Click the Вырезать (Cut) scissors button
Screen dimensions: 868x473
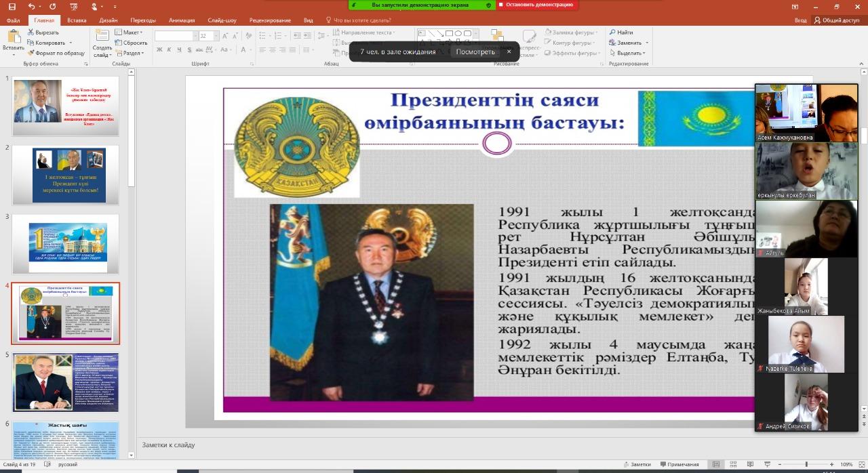coord(43,33)
